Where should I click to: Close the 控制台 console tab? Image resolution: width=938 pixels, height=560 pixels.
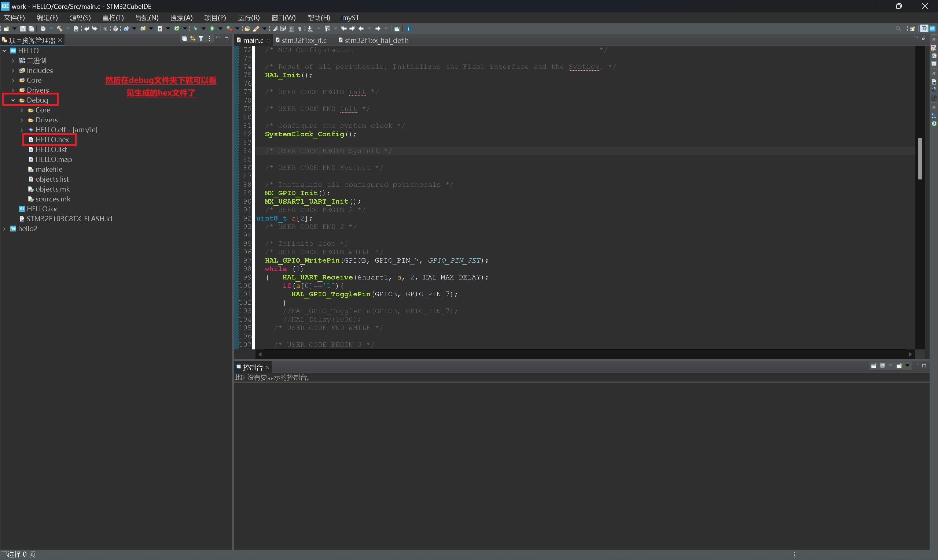(x=267, y=367)
